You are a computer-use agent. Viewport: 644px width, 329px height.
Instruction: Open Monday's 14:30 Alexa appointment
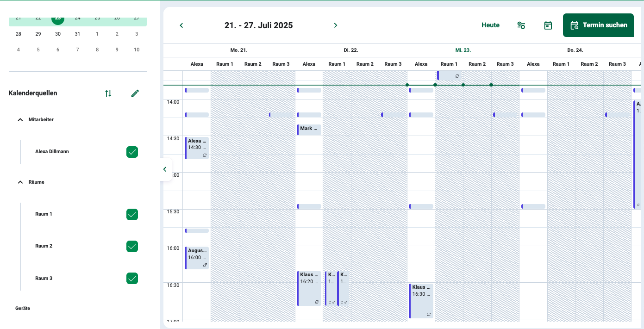click(197, 148)
